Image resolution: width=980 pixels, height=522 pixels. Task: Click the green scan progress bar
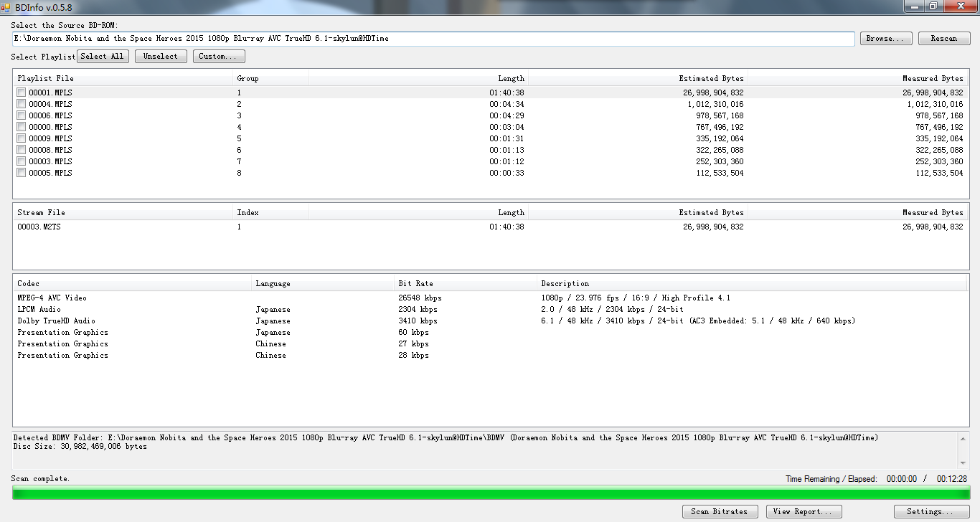[x=490, y=493]
